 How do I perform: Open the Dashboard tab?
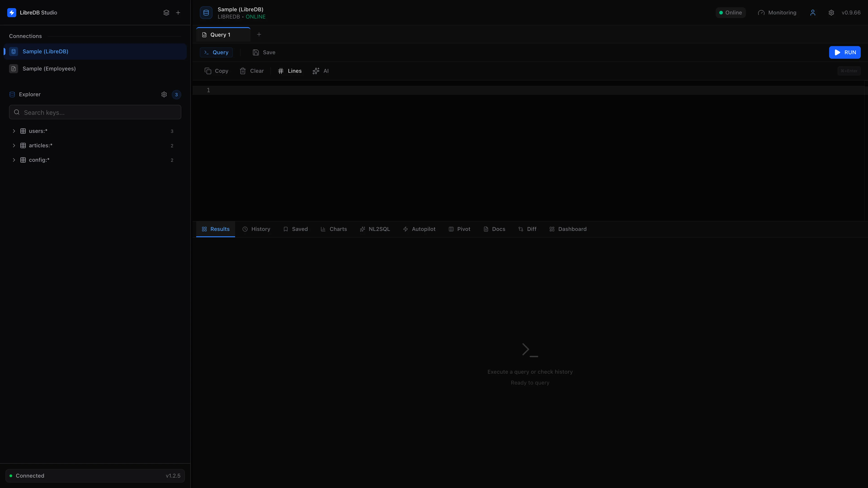(x=568, y=229)
